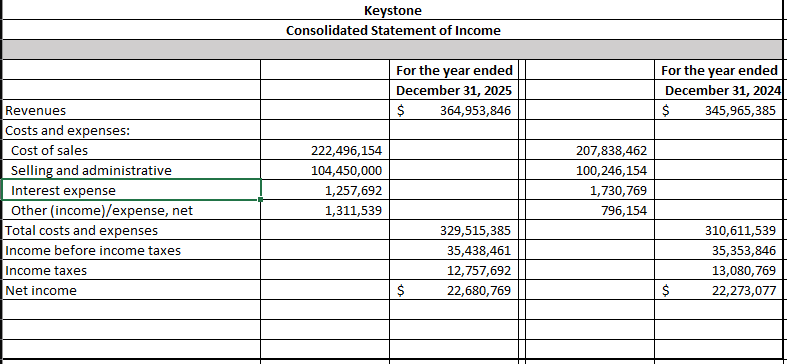Image resolution: width=787 pixels, height=364 pixels.
Task: Select net income value 22,680,769
Action: (454, 291)
